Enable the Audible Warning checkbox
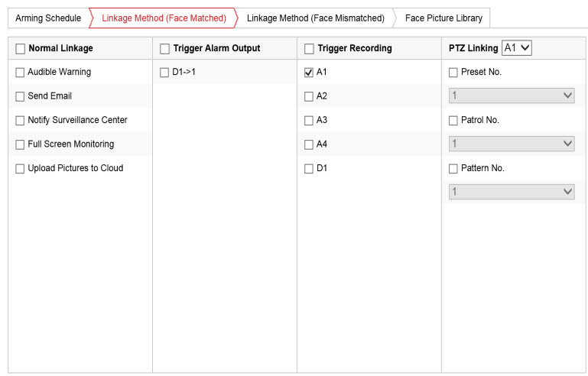Viewport: 588px width, 376px height. tap(20, 73)
